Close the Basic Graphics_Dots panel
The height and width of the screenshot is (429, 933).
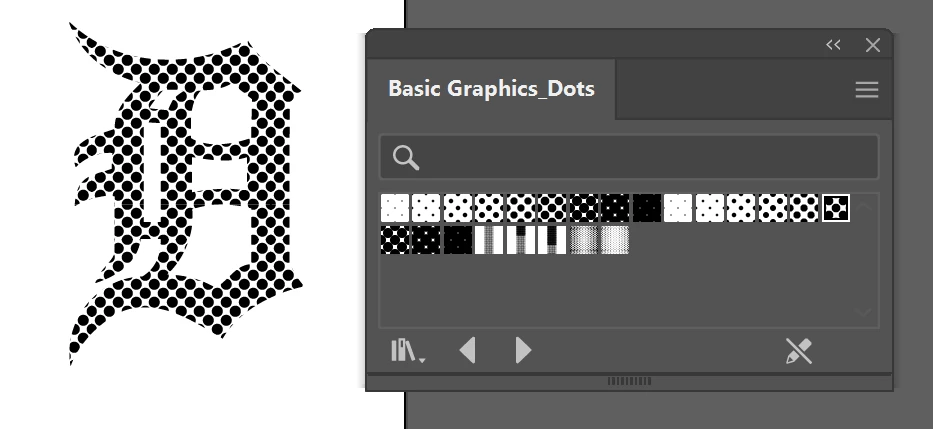tap(872, 45)
